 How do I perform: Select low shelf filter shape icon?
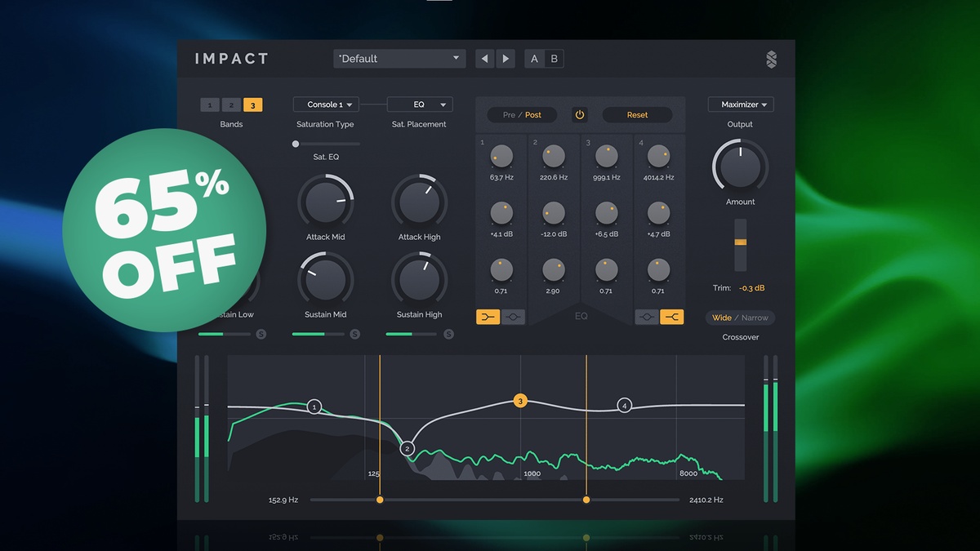[488, 317]
